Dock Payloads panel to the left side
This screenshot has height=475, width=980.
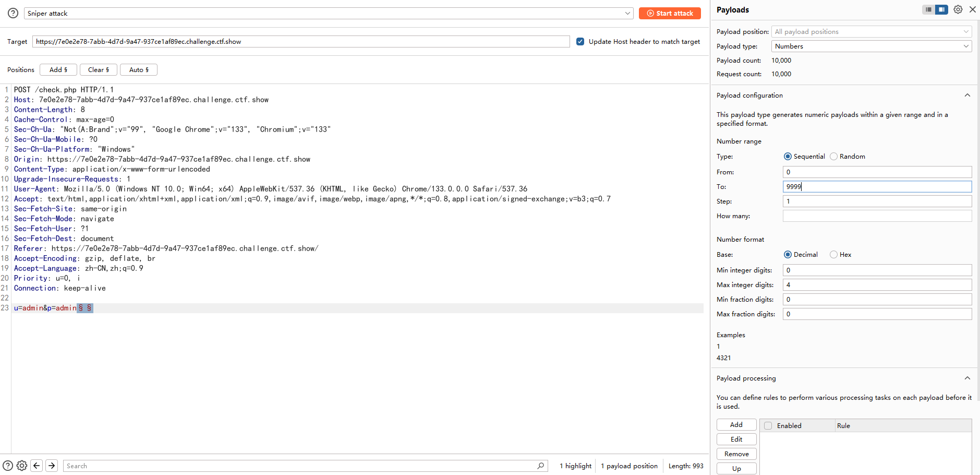[x=928, y=9]
